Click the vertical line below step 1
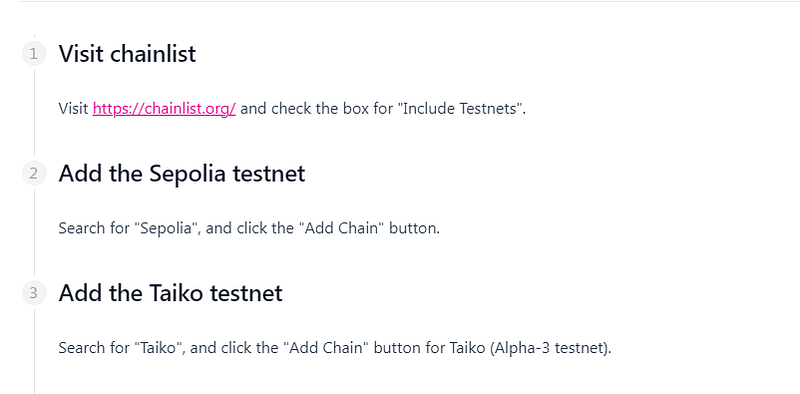The height and width of the screenshot is (394, 800). [x=35, y=113]
